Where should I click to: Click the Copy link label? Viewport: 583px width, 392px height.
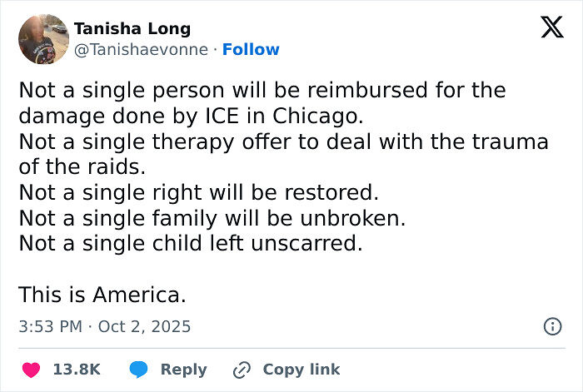point(301,370)
